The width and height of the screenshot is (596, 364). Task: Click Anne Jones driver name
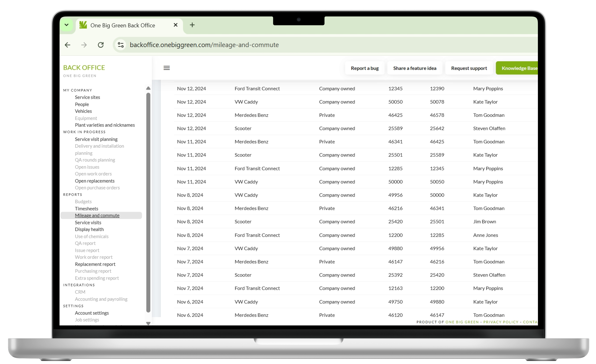point(485,235)
